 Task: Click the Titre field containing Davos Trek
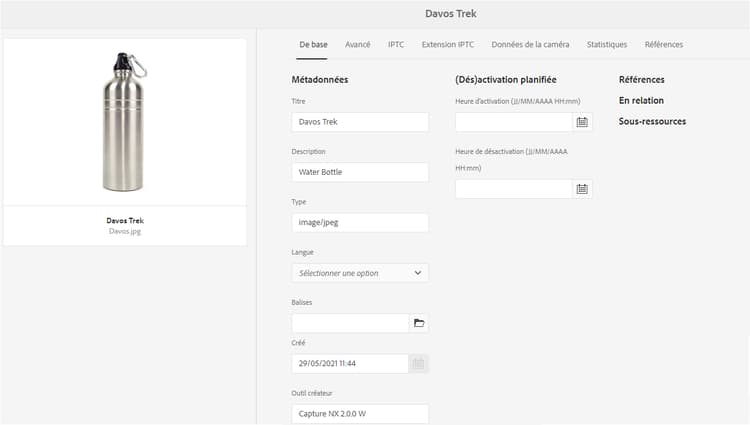[360, 122]
